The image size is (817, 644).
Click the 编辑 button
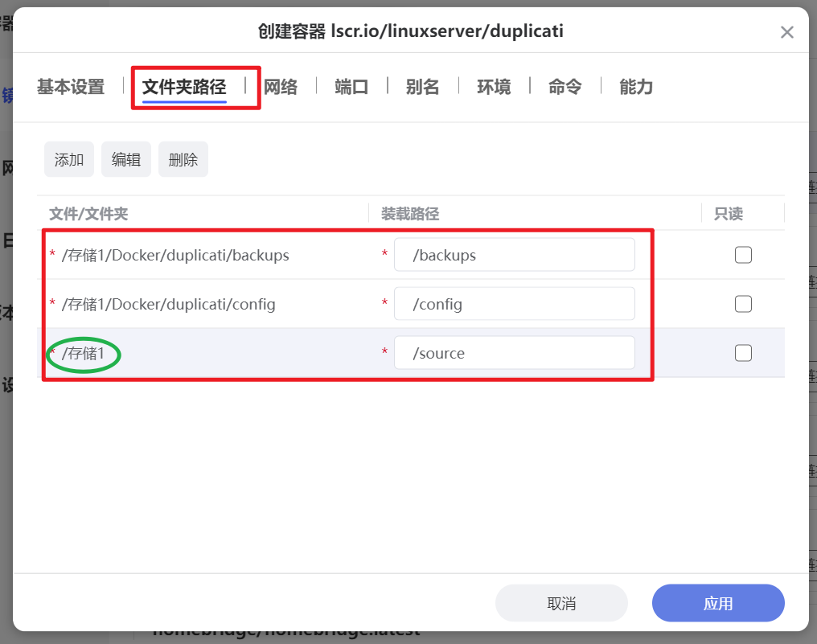click(125, 159)
